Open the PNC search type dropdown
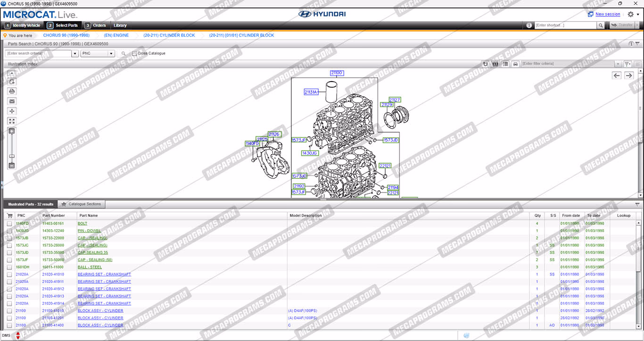Viewport: 644px width, 341px height. (x=111, y=54)
